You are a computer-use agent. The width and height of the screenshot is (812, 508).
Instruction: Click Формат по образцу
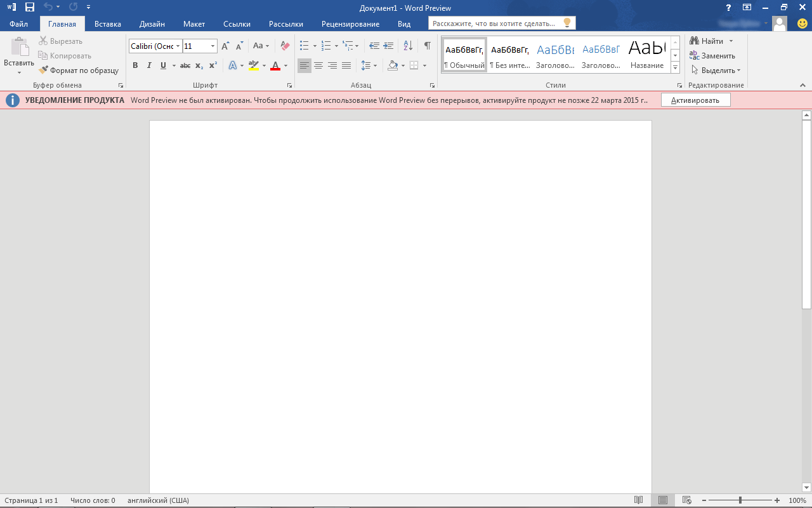(79, 70)
